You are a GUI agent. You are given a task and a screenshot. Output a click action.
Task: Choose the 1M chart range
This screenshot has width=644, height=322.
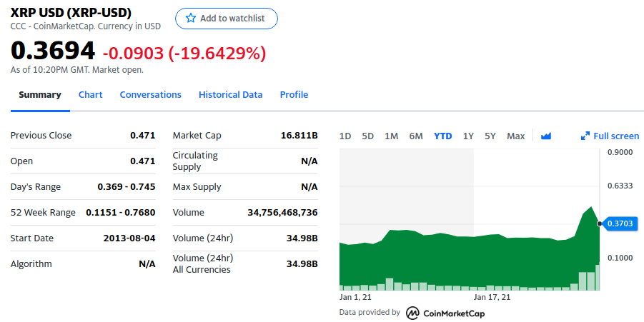(392, 136)
